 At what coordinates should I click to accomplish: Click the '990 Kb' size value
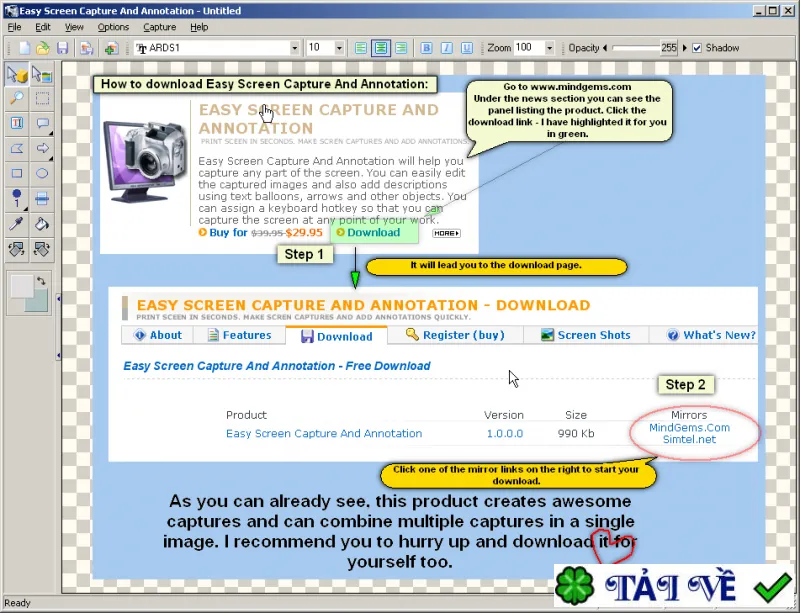coord(576,434)
